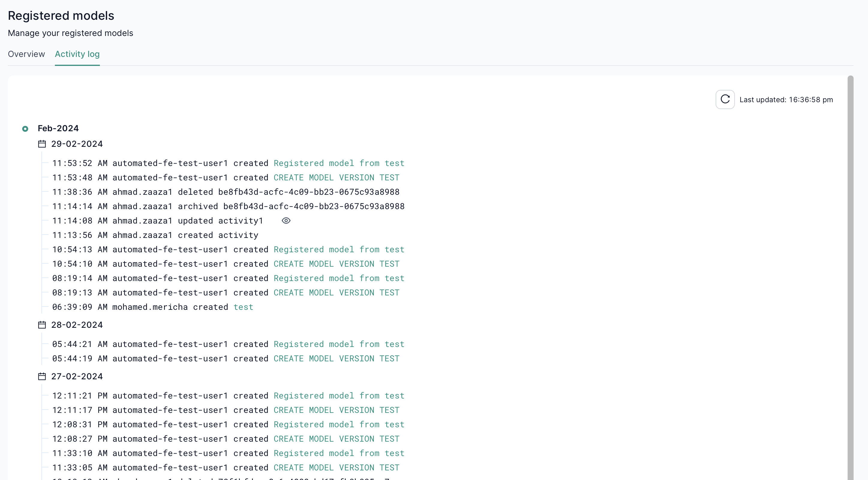This screenshot has width=868, height=480.
Task: Open CREATE MODEL VERSION TEST at 12:11:17 PM
Action: click(336, 410)
